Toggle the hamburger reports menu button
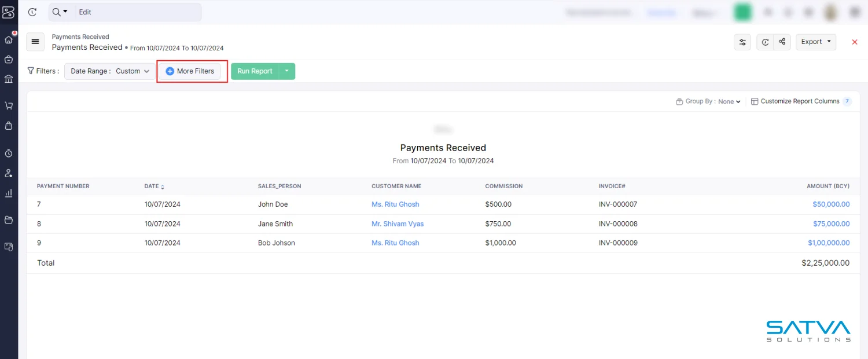This screenshot has width=868, height=359. click(x=35, y=42)
